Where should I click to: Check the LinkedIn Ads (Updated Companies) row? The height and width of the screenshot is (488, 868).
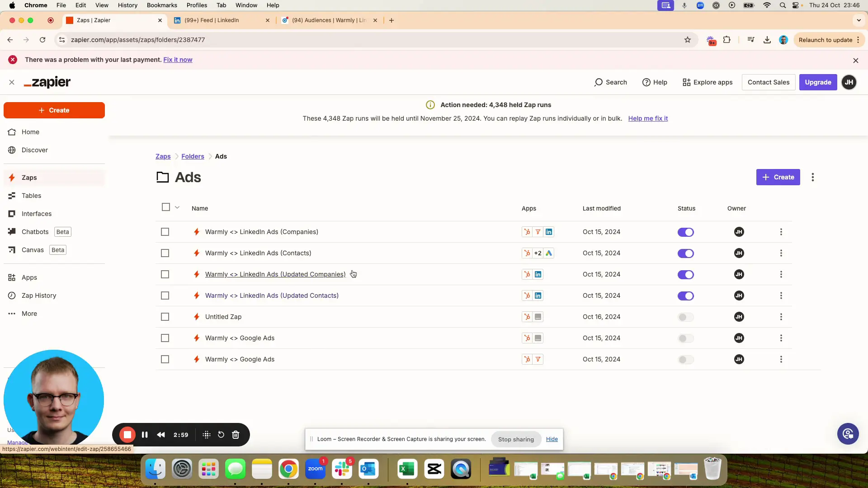coord(165,274)
